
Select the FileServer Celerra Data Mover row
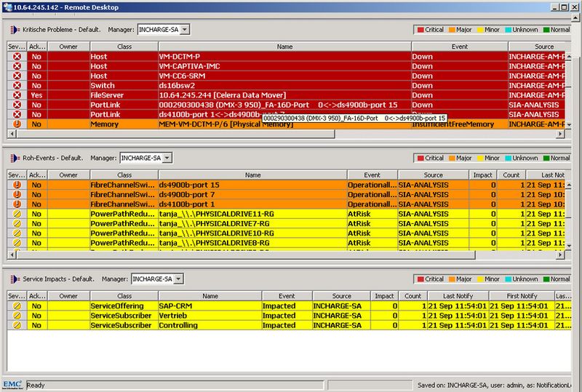(x=286, y=95)
